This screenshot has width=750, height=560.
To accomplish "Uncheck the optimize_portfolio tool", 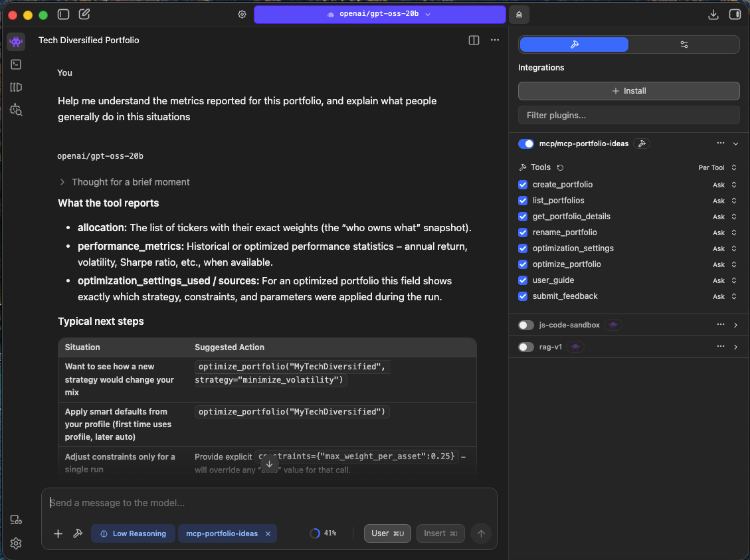I will click(x=523, y=264).
